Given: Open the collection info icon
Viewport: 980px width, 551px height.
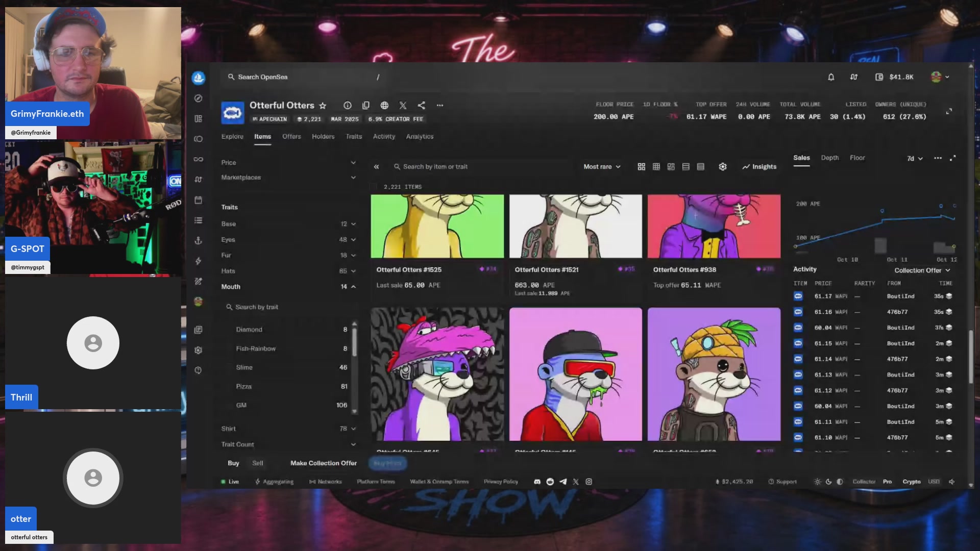Looking at the screenshot, I should [348, 105].
